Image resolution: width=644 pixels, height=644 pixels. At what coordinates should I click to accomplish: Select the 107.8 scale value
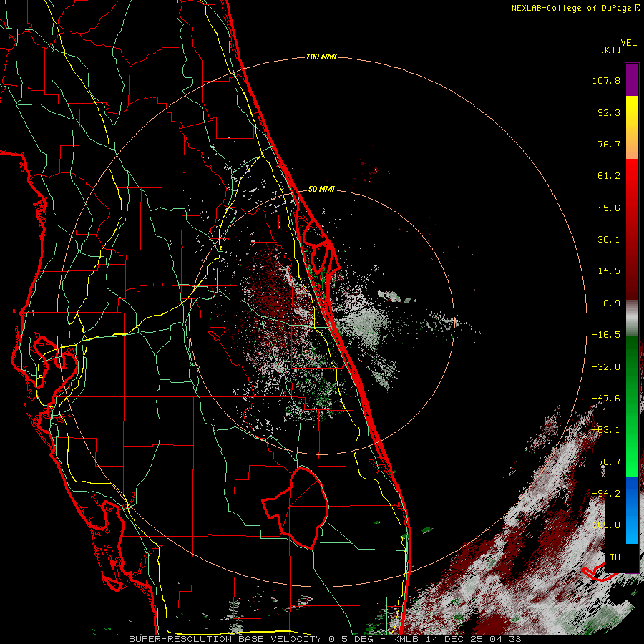(x=606, y=80)
